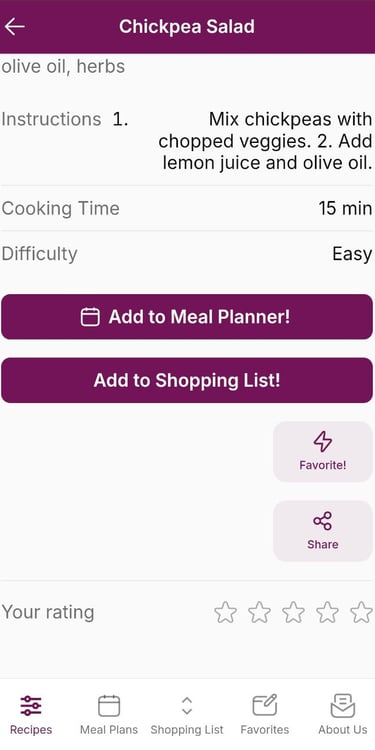Open Shopping List up-down chevron icon
The width and height of the screenshot is (375, 750).
pyautogui.click(x=187, y=706)
